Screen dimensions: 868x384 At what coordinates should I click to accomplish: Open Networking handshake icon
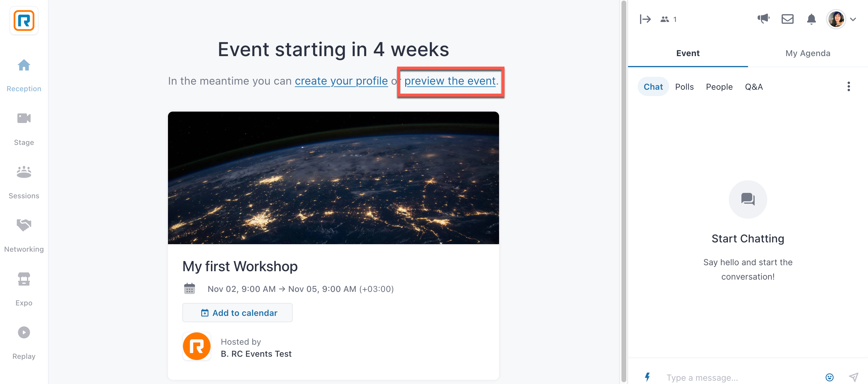coord(24,225)
